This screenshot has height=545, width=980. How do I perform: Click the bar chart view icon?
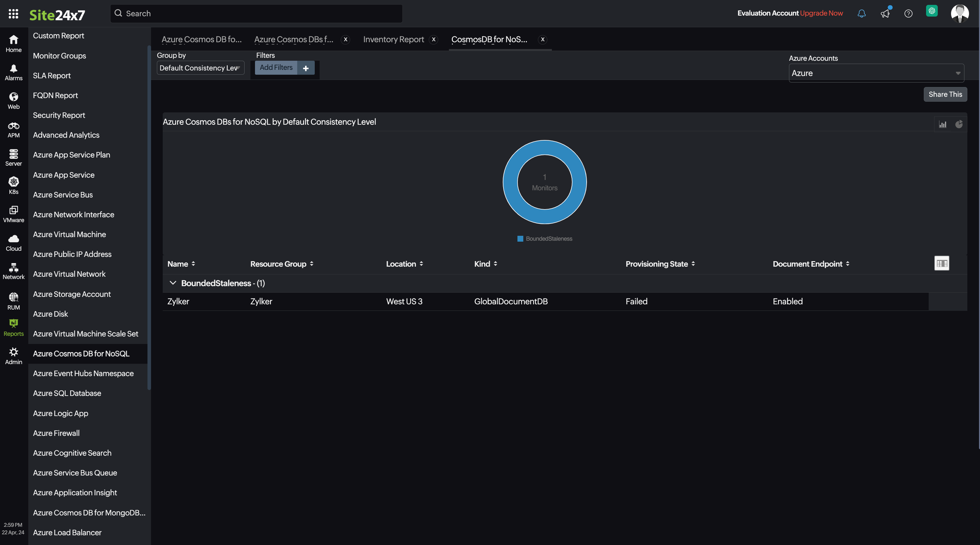coord(943,123)
